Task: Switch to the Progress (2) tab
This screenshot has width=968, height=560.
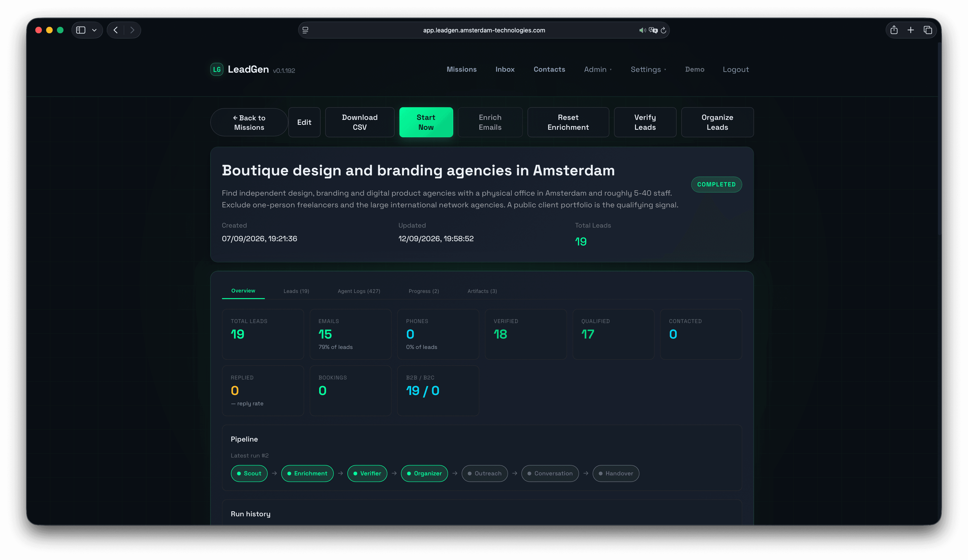Action: (x=424, y=291)
